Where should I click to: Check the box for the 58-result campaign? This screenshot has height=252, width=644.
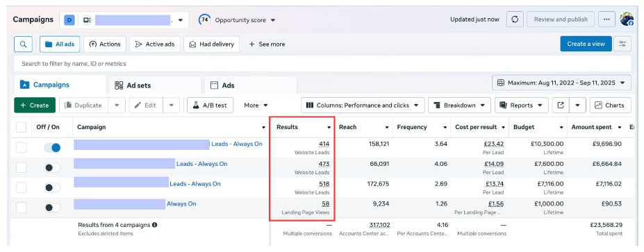(x=21, y=208)
